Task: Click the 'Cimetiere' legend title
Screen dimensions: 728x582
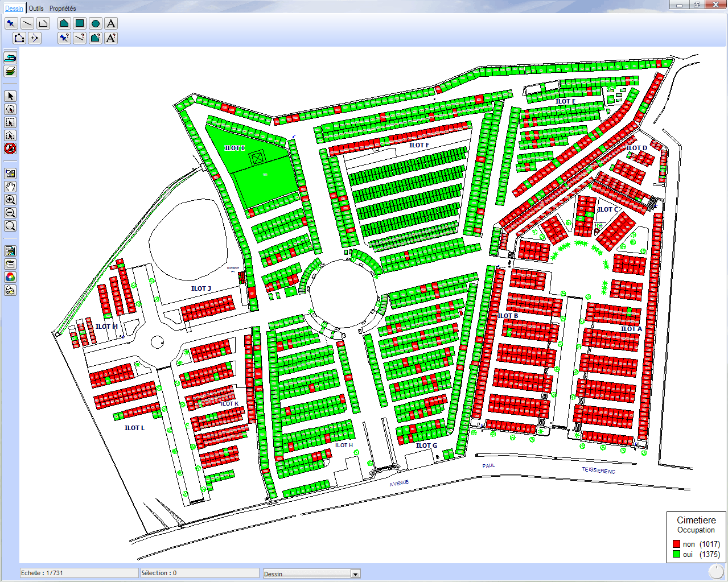Action: tap(696, 520)
